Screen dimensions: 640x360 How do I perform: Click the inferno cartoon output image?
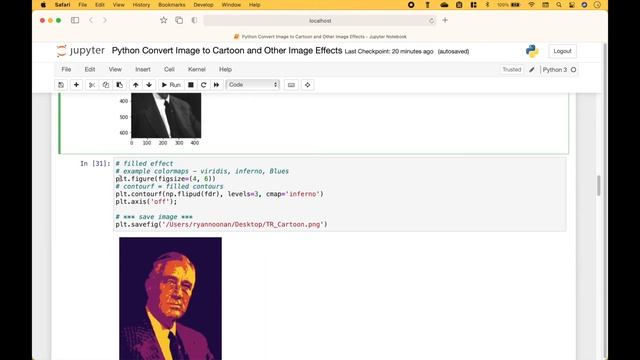point(170,298)
